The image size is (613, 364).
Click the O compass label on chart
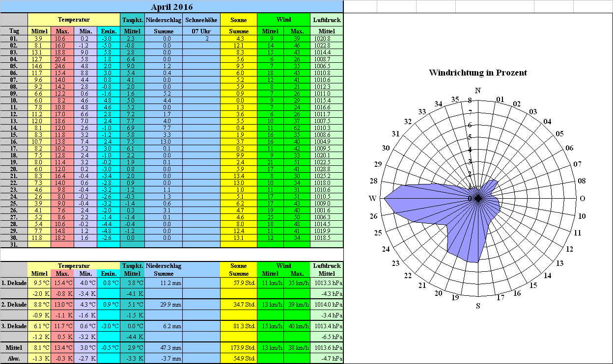(x=583, y=199)
